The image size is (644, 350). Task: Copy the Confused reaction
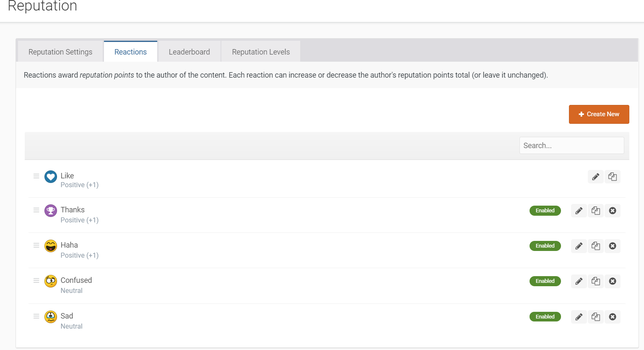[x=595, y=281]
